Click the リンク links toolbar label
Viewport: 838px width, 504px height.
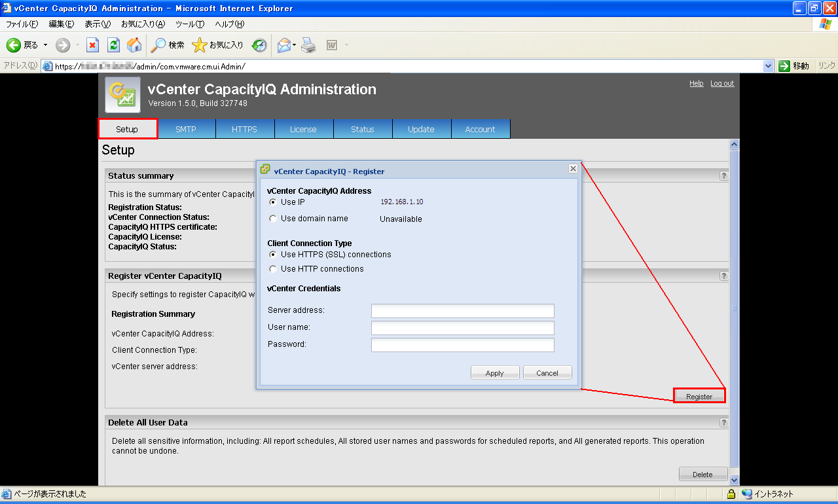tap(827, 66)
